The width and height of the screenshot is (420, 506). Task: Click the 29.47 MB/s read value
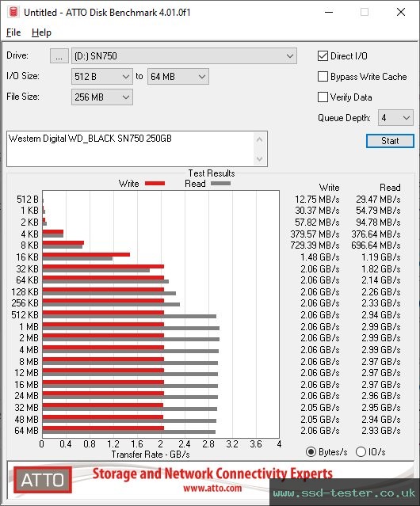click(378, 200)
